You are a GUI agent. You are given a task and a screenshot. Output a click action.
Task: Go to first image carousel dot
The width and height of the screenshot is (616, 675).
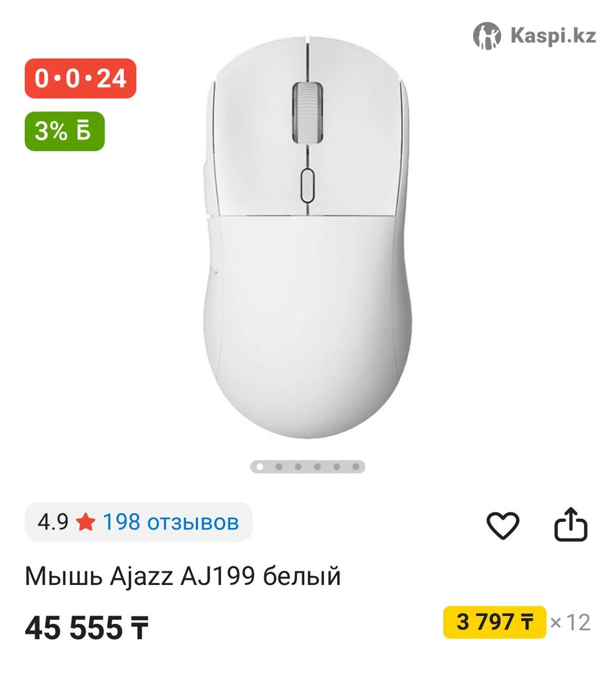pyautogui.click(x=259, y=467)
